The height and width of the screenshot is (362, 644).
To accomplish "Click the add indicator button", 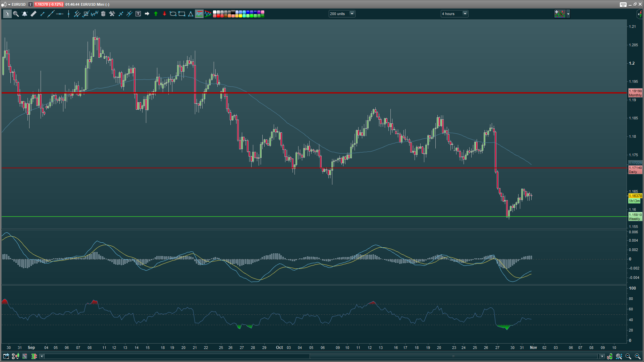I will tap(559, 14).
